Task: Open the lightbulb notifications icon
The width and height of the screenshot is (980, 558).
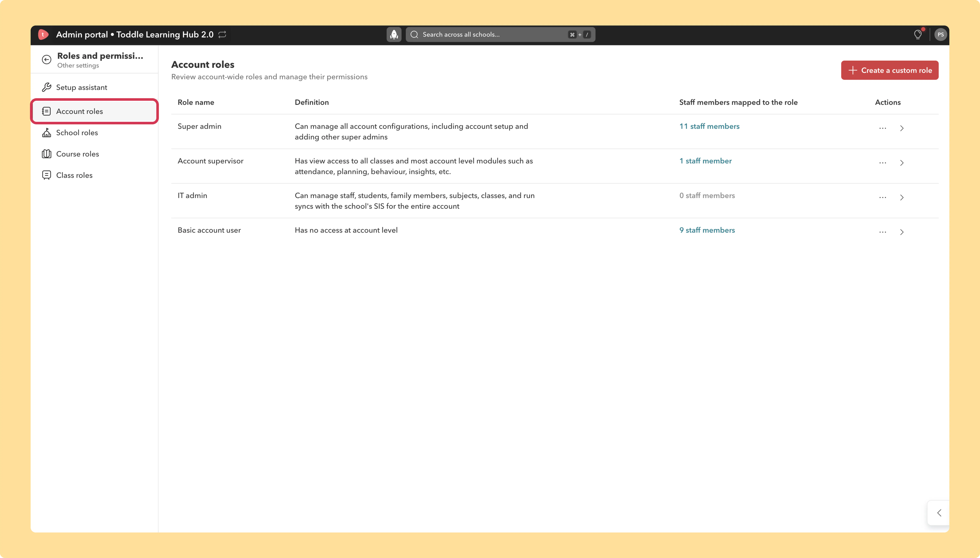Action: coord(918,34)
